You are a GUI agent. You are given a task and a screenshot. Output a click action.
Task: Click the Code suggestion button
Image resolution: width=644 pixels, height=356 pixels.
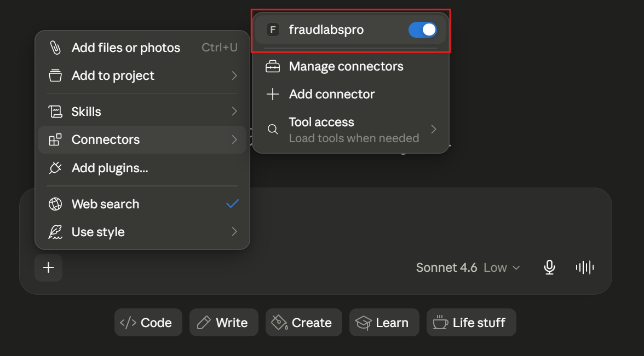(148, 323)
